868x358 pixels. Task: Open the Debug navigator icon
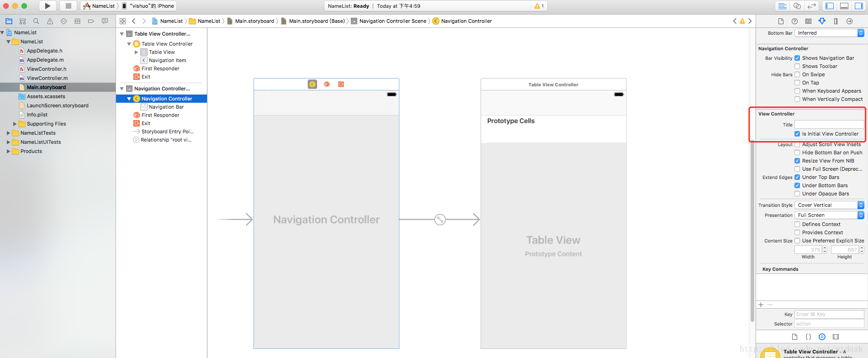click(77, 21)
